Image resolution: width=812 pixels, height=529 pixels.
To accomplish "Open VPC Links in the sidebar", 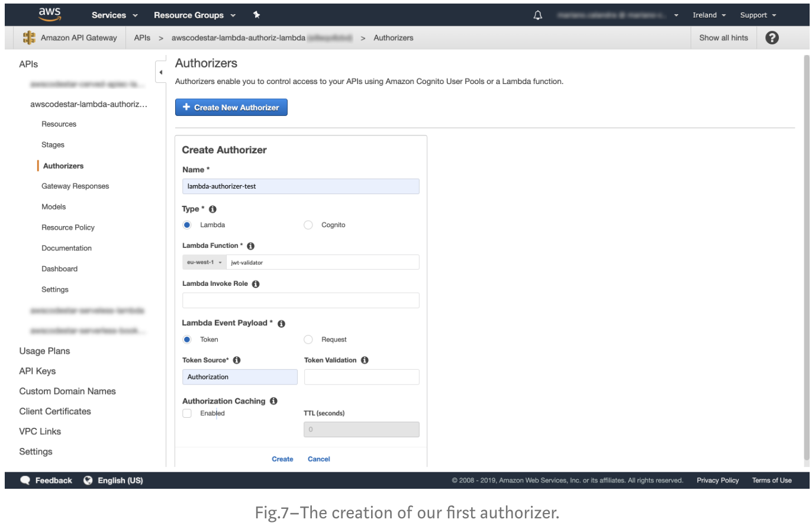I will click(x=40, y=432).
